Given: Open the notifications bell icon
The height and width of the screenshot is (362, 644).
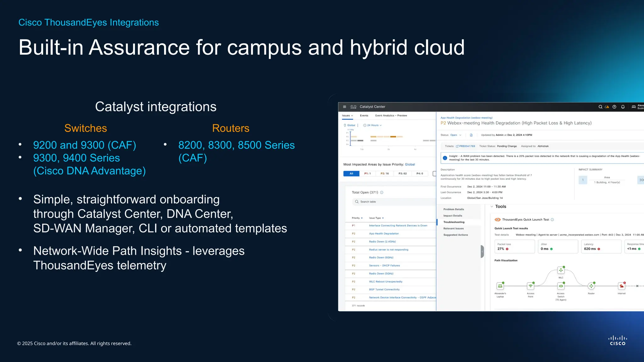Looking at the screenshot, I should (623, 107).
